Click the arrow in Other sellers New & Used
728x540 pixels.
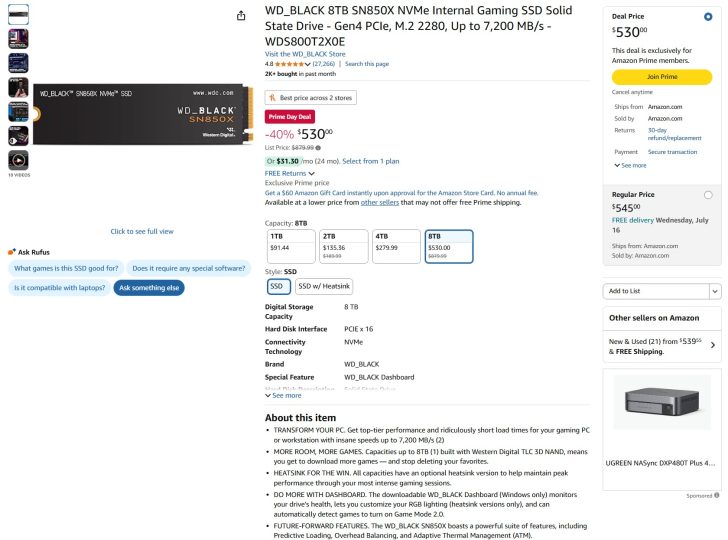pyautogui.click(x=713, y=345)
